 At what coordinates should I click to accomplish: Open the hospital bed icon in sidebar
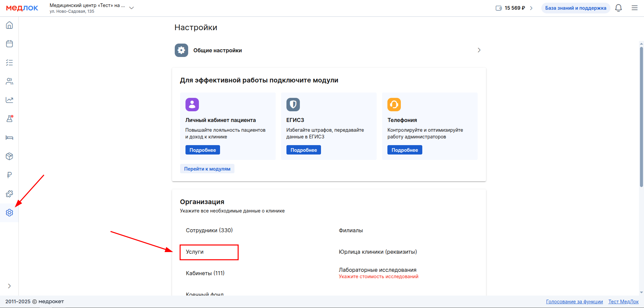[9, 137]
